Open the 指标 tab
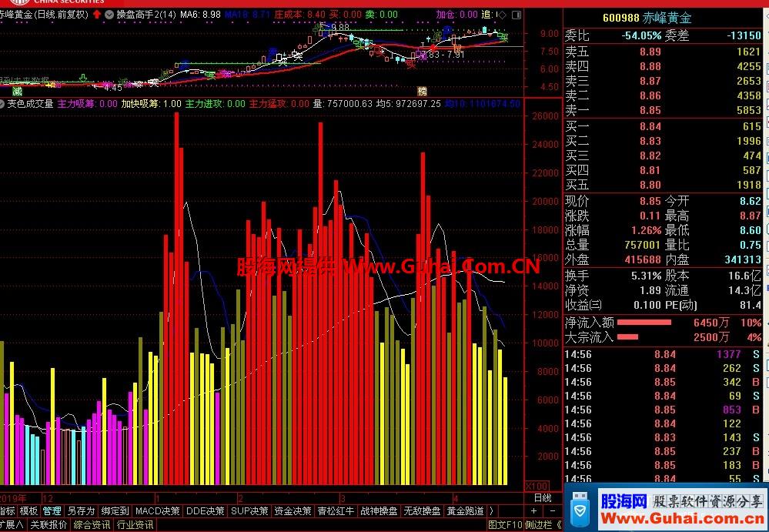The height and width of the screenshot is (532, 769). tap(8, 511)
